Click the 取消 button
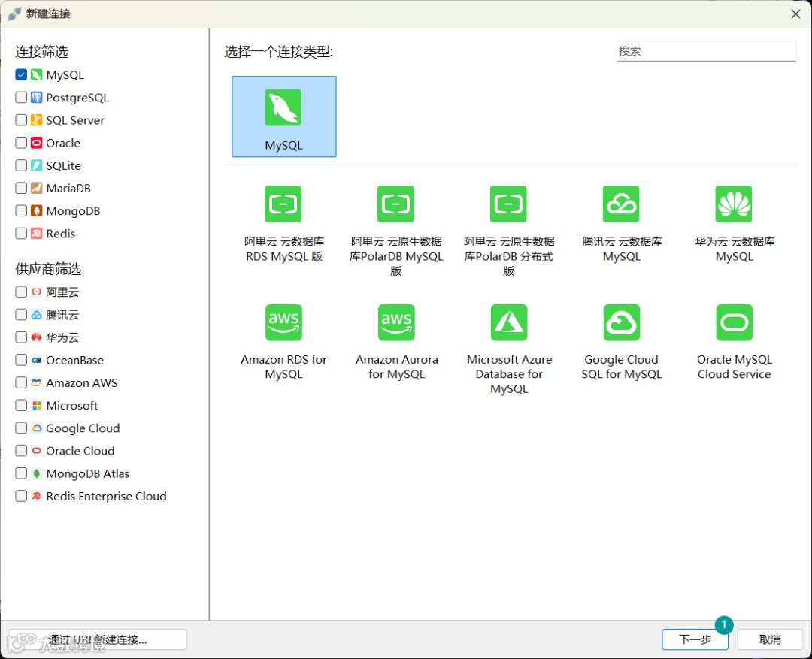 point(770,640)
